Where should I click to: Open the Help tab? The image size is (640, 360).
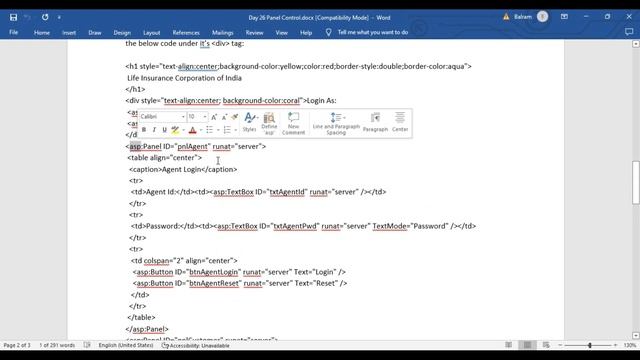pos(306,32)
